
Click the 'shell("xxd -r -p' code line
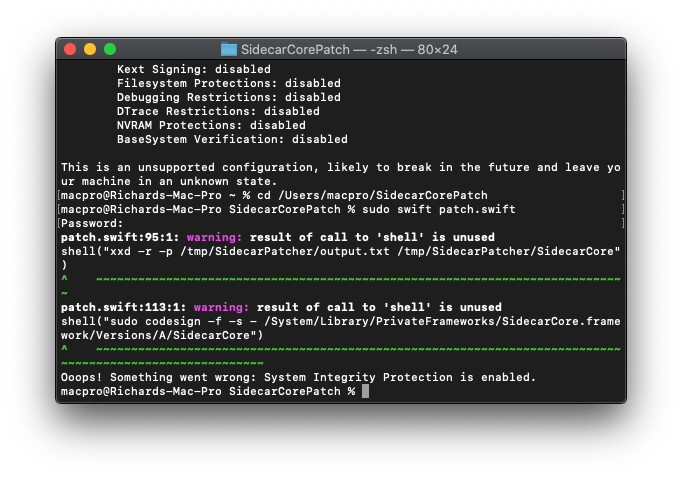coord(341,251)
